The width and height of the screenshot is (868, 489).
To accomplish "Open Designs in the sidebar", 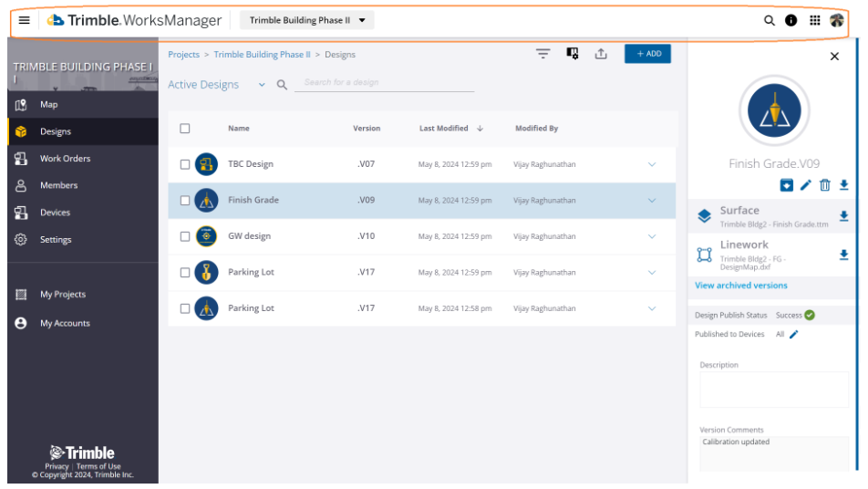I will click(x=83, y=131).
